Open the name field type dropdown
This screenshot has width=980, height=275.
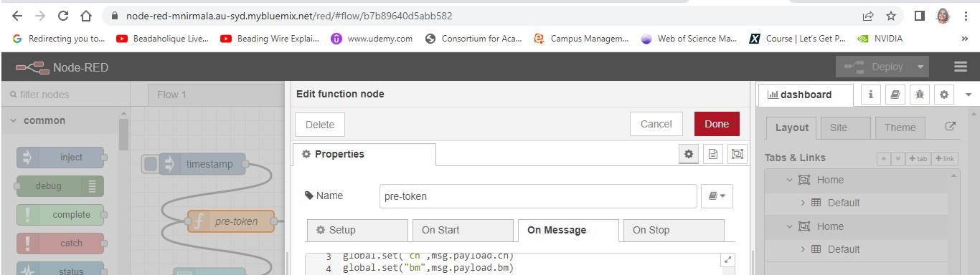pos(717,196)
